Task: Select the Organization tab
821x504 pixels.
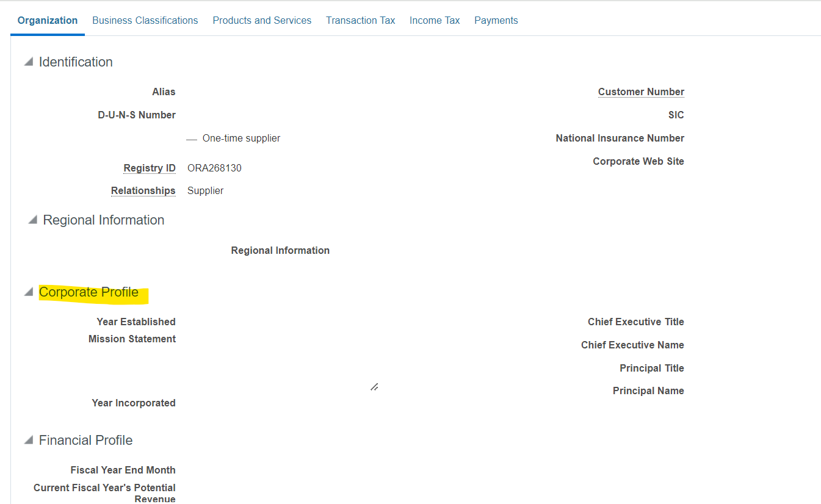Action: (47, 20)
